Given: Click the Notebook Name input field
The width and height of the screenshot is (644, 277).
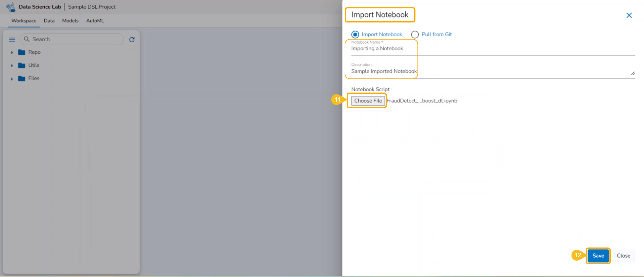Looking at the screenshot, I should click(x=493, y=49).
